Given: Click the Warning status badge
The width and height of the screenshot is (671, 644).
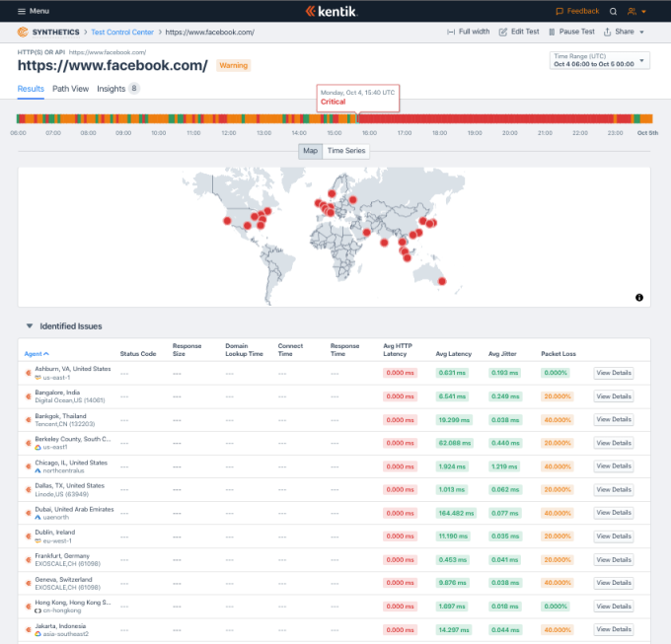Looking at the screenshot, I should pyautogui.click(x=234, y=65).
